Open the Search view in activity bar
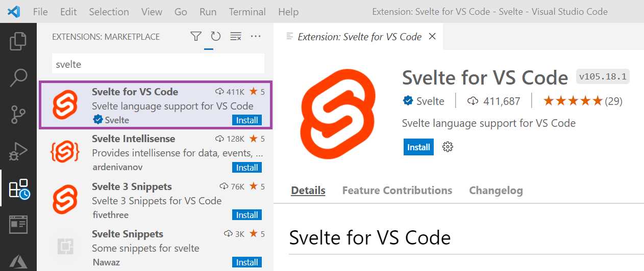644x271 pixels. pyautogui.click(x=18, y=77)
